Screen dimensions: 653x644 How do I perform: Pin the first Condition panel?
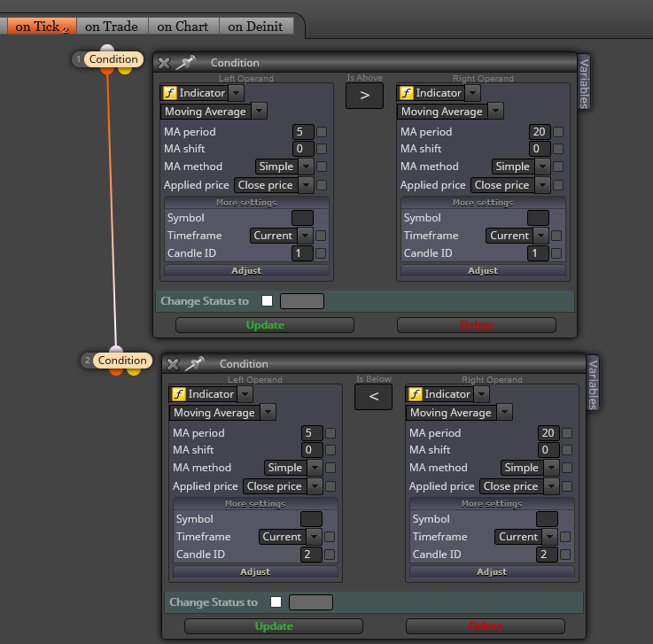[x=185, y=62]
